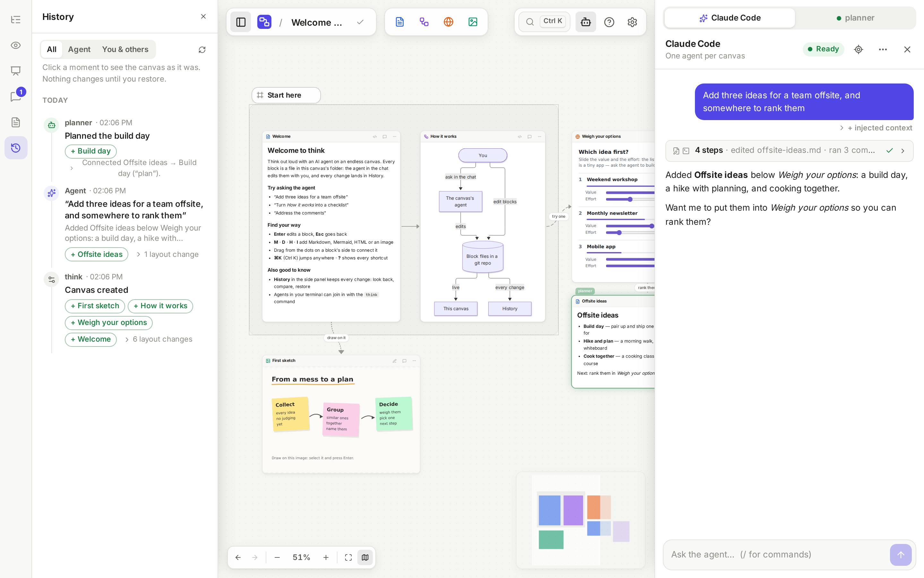Expand the '+ injected context' disclosure

pos(876,128)
